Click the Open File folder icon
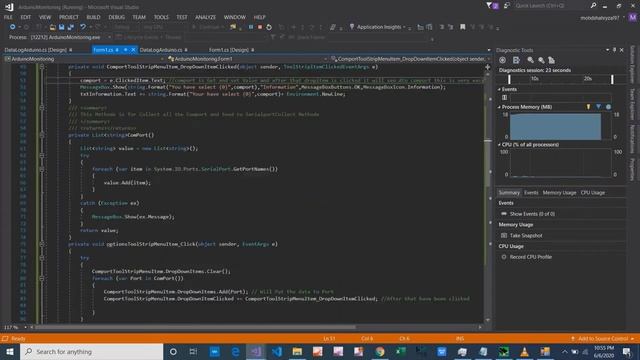 click(x=52, y=27)
